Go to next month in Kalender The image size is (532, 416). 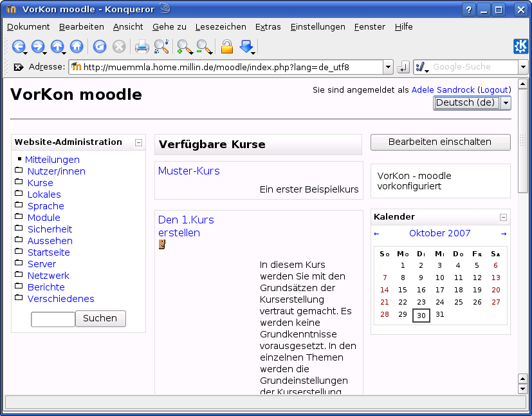504,234
